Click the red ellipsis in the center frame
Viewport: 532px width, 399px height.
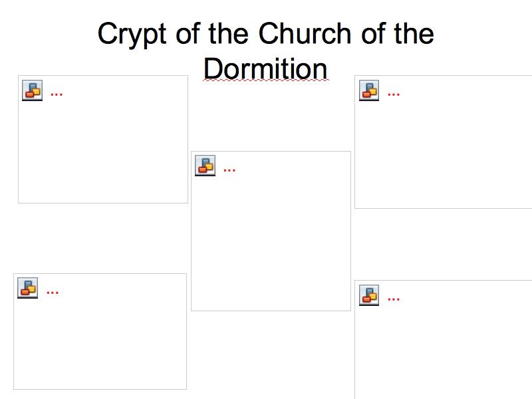click(x=229, y=170)
